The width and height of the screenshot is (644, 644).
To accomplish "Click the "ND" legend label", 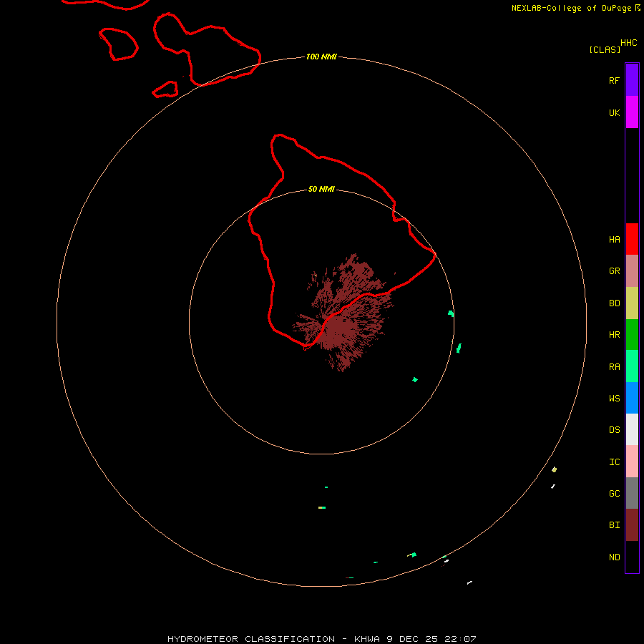I will (x=614, y=557).
